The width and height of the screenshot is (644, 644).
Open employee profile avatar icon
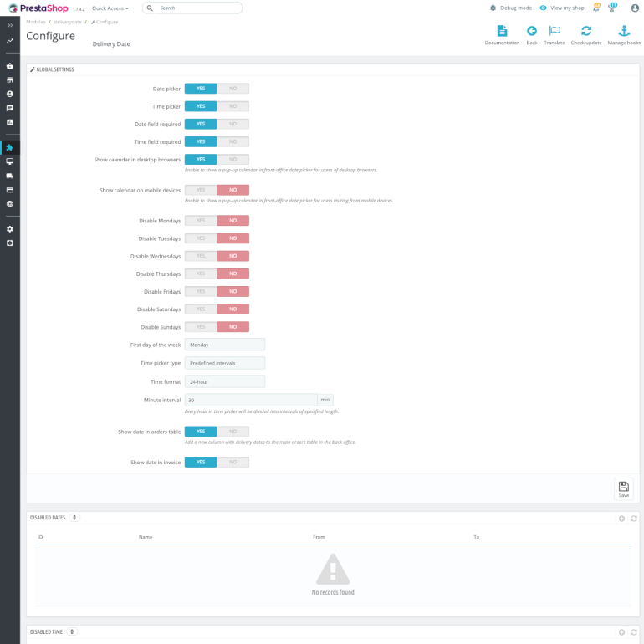click(635, 8)
